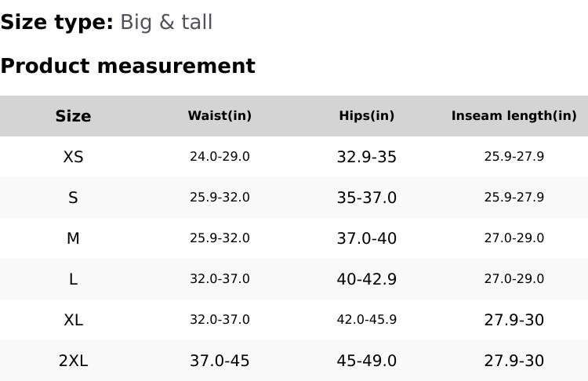Click L hips value 40-42.9
Screen dimensions: 588x381
click(367, 279)
